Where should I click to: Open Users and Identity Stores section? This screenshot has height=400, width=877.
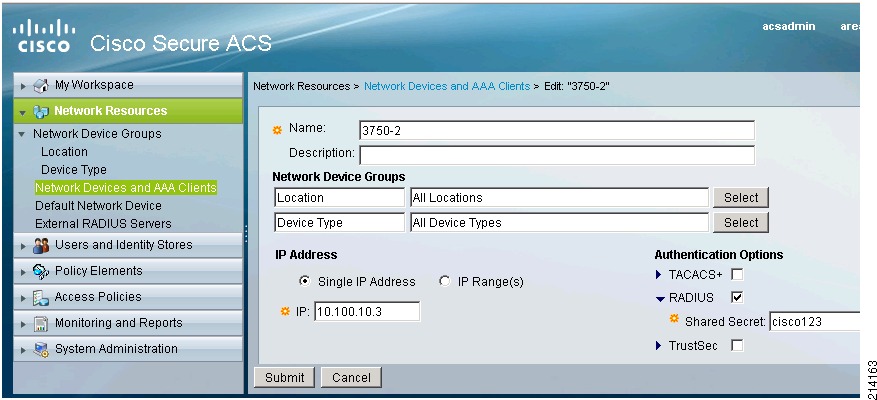click(x=128, y=245)
